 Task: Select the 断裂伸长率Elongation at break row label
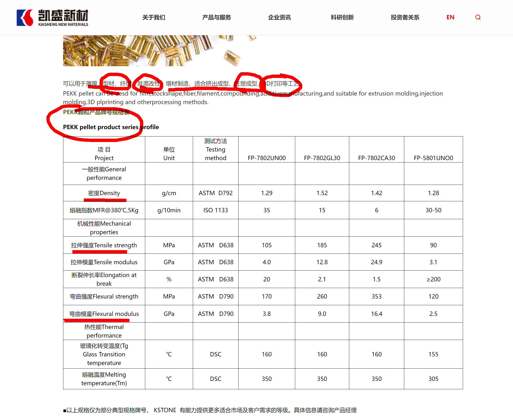tap(104, 279)
